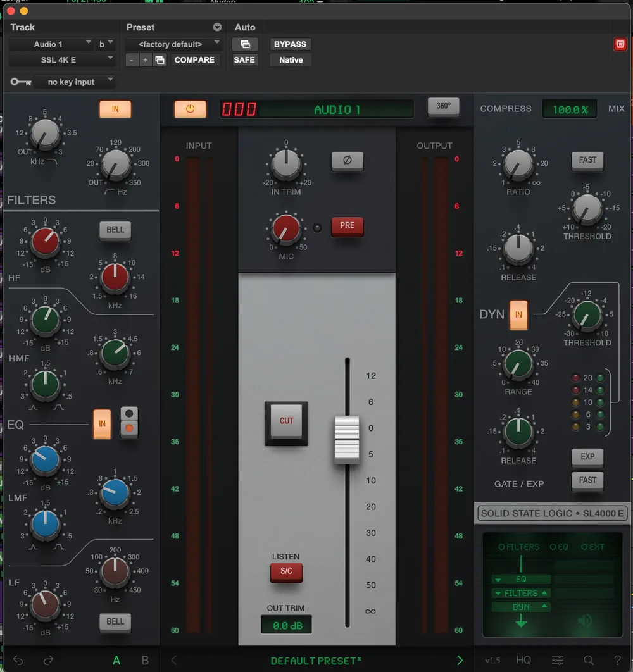Image resolution: width=633 pixels, height=672 pixels.
Task: Click the AUDIO 1 track name display
Action: click(x=337, y=109)
